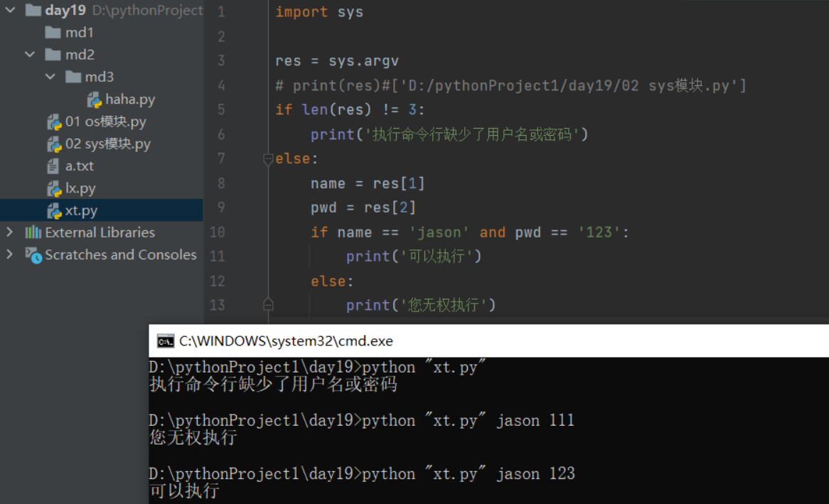Click fold end marker at line 13
829x504 pixels.
click(268, 305)
